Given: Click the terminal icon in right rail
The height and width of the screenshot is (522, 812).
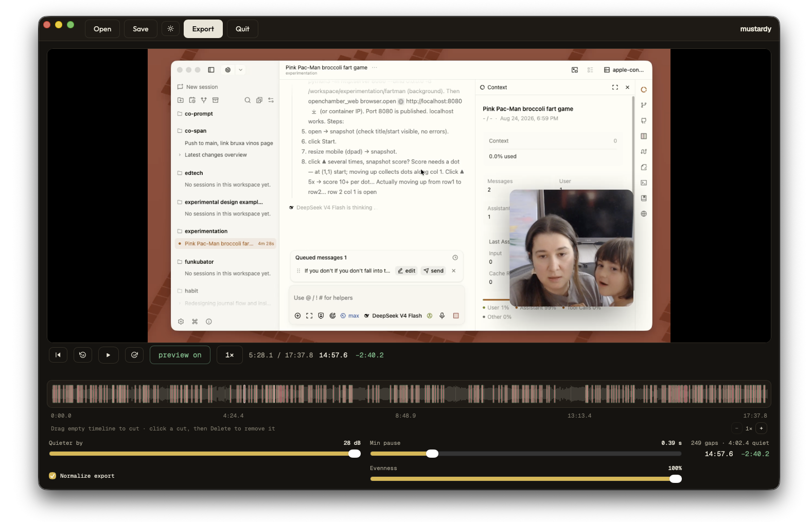Looking at the screenshot, I should 644,183.
